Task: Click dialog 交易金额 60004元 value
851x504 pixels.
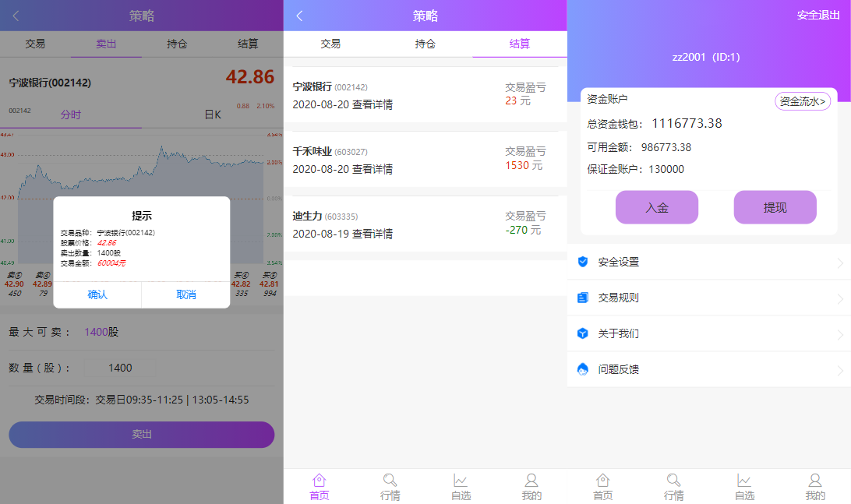Action: tap(111, 263)
